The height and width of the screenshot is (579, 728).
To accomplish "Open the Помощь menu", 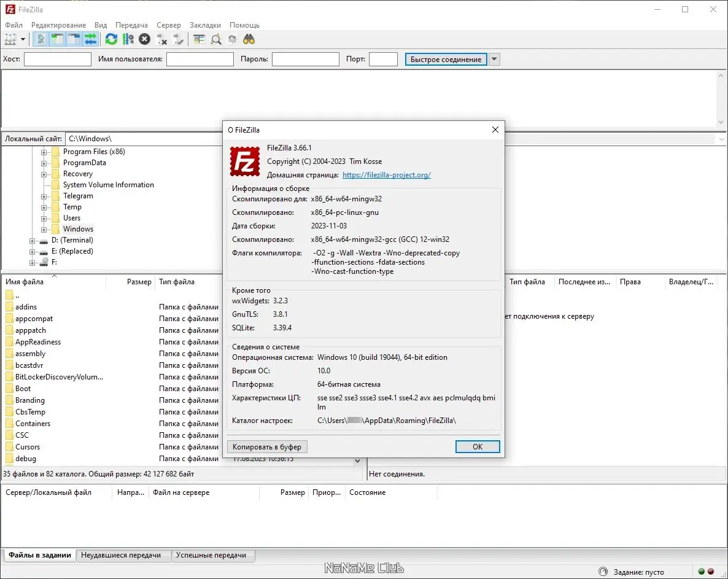I will click(x=244, y=25).
